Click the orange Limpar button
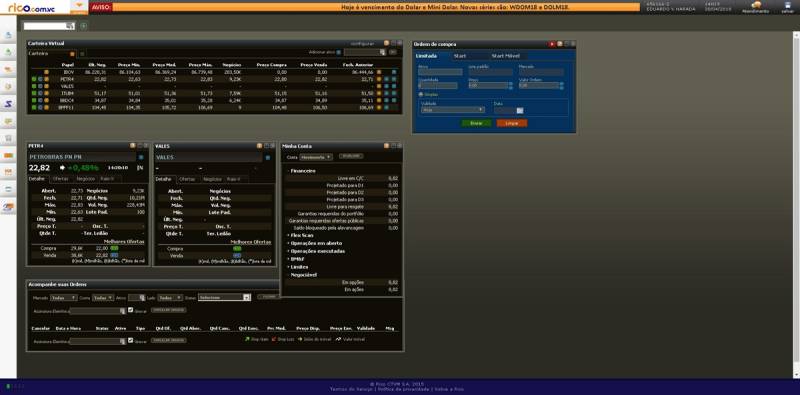 click(512, 124)
